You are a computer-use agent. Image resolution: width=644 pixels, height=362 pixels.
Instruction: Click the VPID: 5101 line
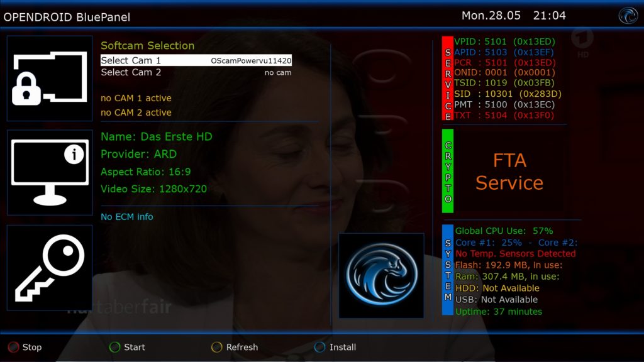pos(505,41)
